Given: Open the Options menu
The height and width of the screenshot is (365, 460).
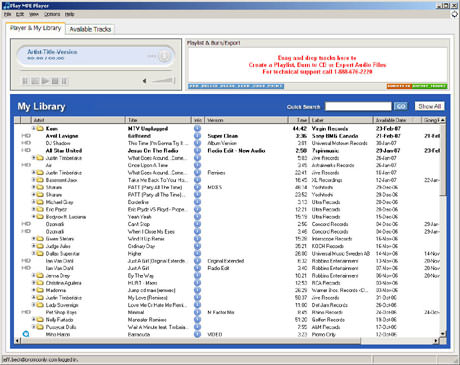Looking at the screenshot, I should pos(52,14).
